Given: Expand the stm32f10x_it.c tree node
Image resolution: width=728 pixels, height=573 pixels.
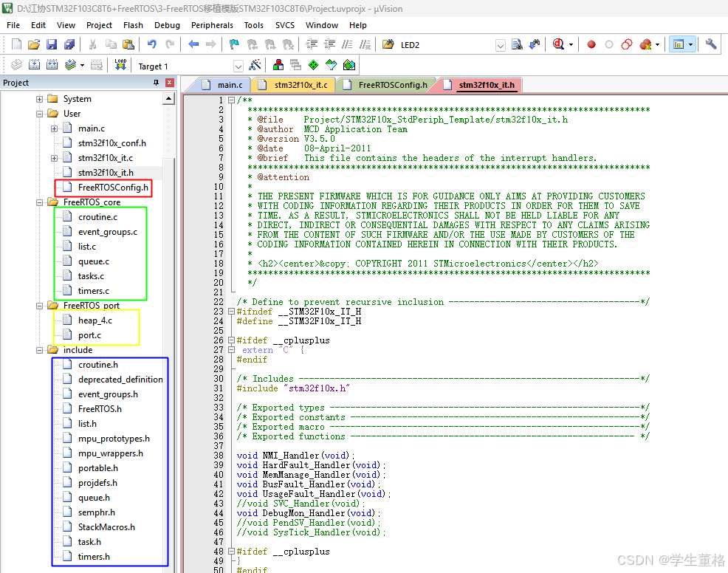Looking at the screenshot, I should 55,158.
